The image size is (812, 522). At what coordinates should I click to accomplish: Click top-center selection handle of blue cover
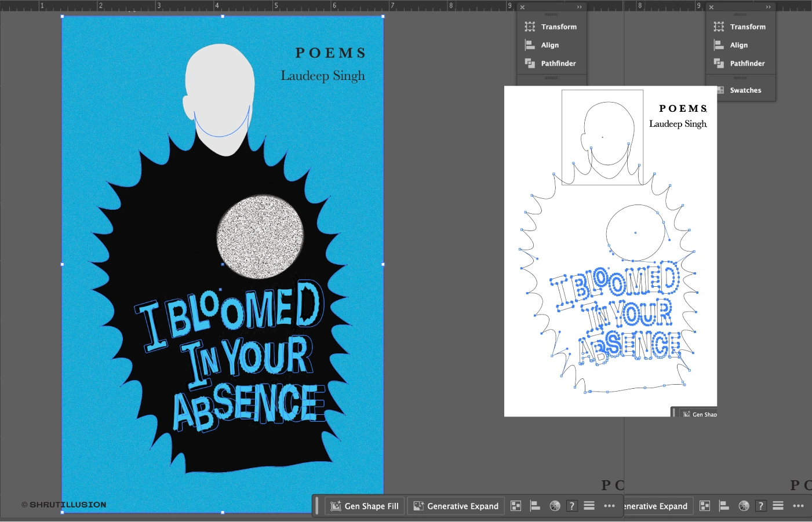[223, 16]
